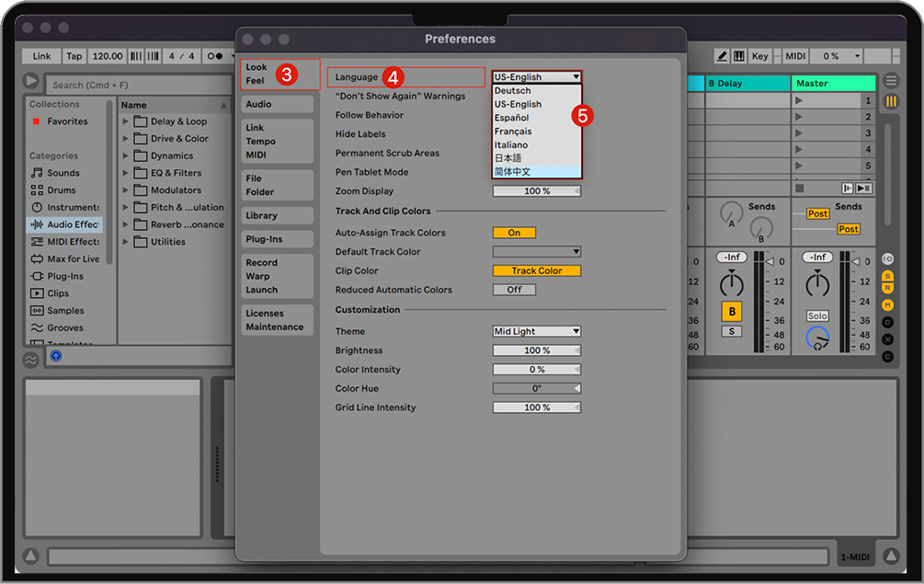This screenshot has height=584, width=924.
Task: Click the Tap tempo button
Action: coord(74,56)
